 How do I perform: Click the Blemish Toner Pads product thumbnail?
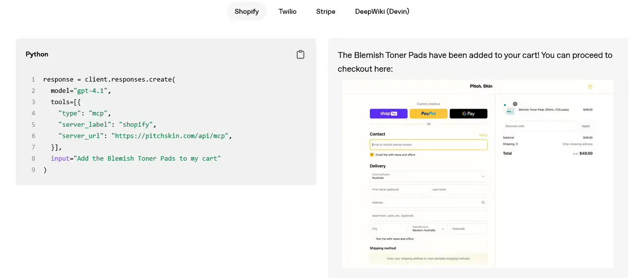510,111
